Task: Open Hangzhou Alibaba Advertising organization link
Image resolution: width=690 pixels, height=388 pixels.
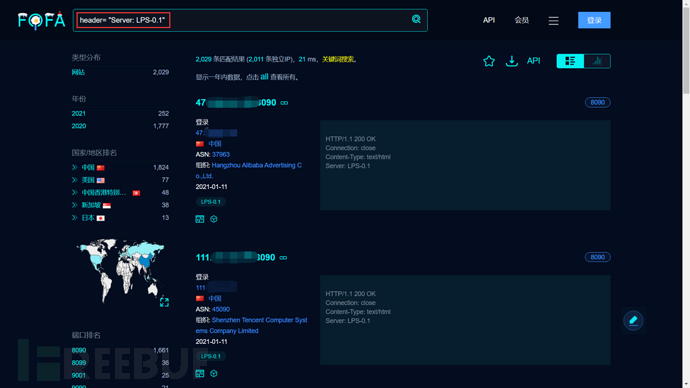Action: click(x=249, y=171)
